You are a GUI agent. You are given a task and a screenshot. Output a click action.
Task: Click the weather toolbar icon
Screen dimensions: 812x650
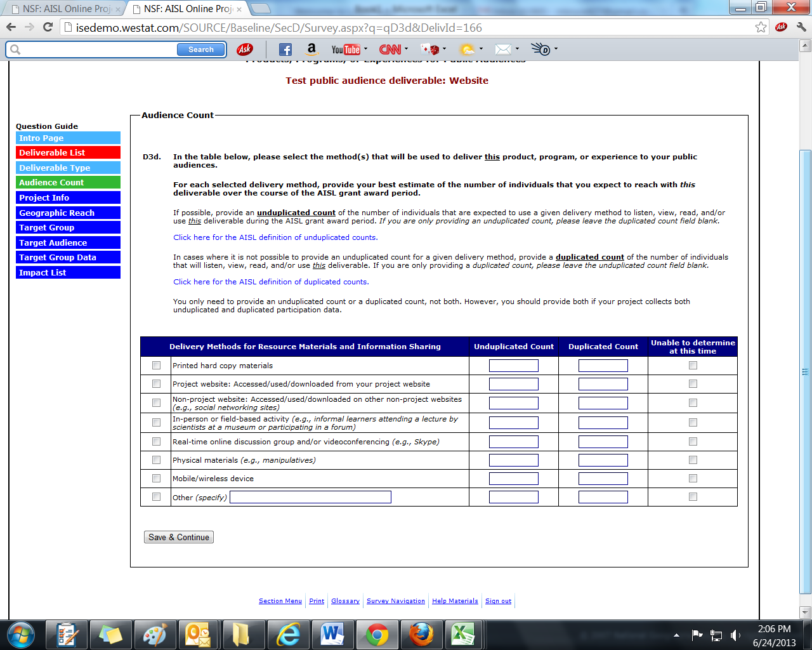(468, 50)
